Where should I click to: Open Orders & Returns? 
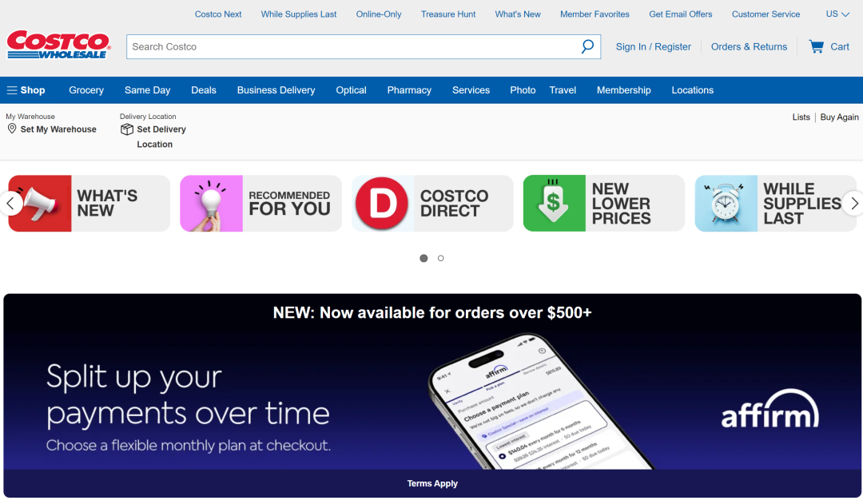coord(749,47)
